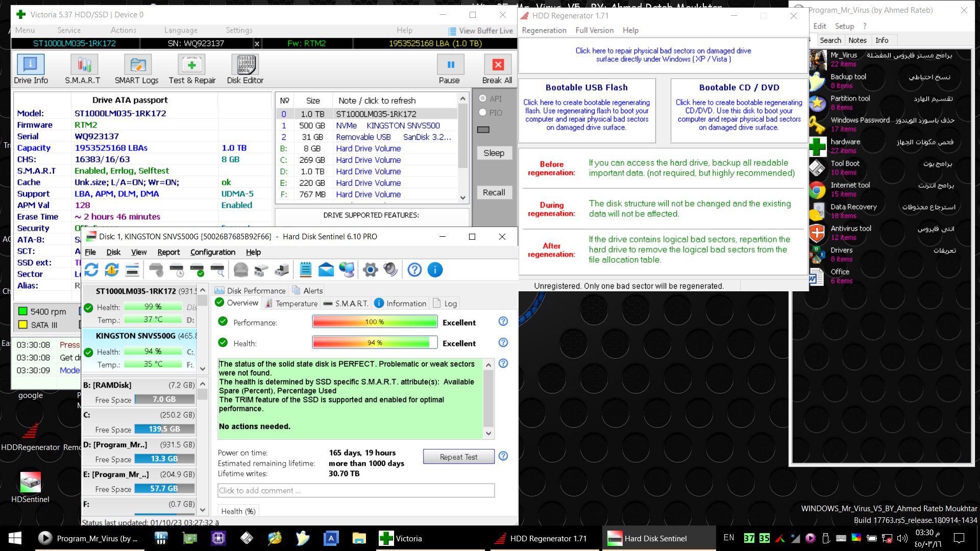Toggle the 5400 rpm green indicator
This screenshot has width=980, height=551.
point(22,311)
